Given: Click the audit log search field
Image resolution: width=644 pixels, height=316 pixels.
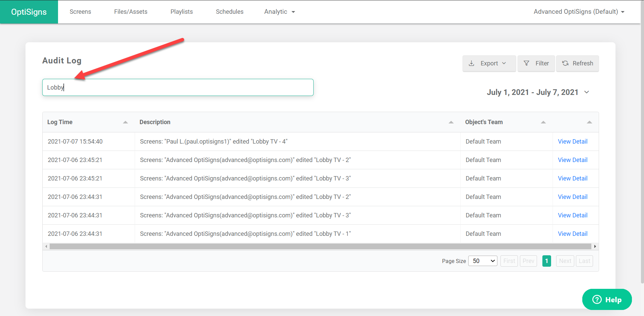Looking at the screenshot, I should tap(178, 88).
